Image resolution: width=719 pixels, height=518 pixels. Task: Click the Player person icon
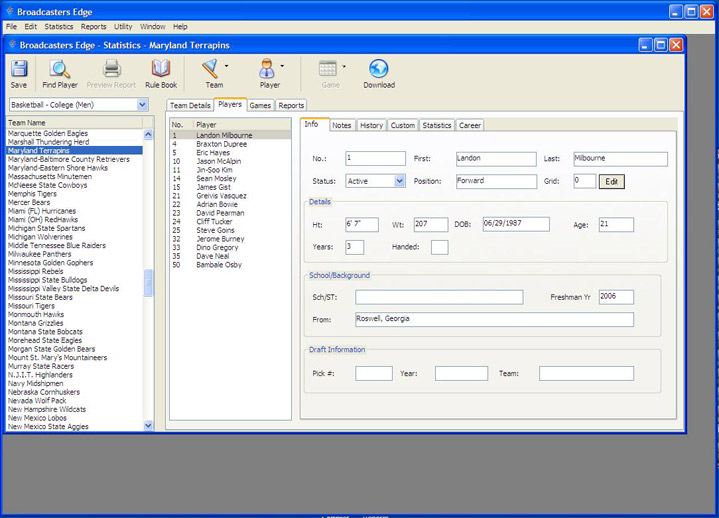(x=266, y=69)
